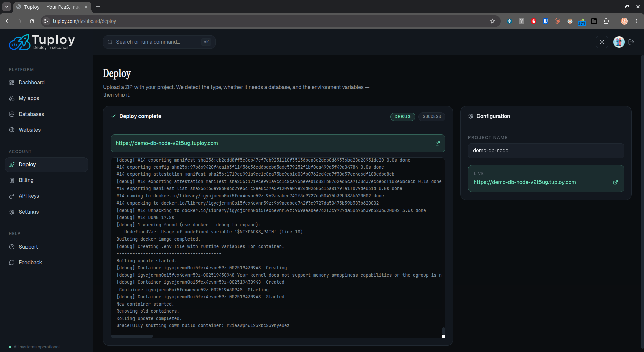Viewport: 644px width, 352px height.
Task: Click 'Rolling update completed.' log line
Action: [149, 319]
